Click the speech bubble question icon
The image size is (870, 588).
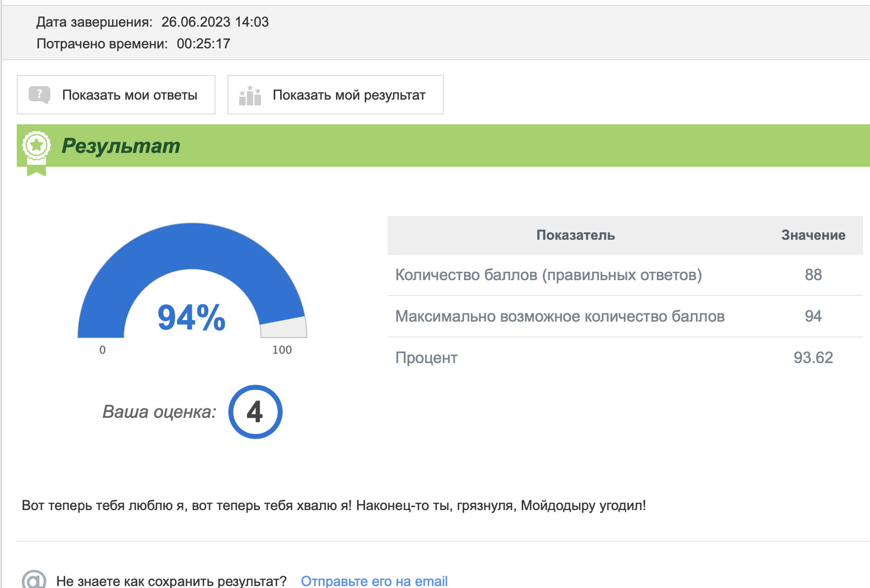(39, 95)
